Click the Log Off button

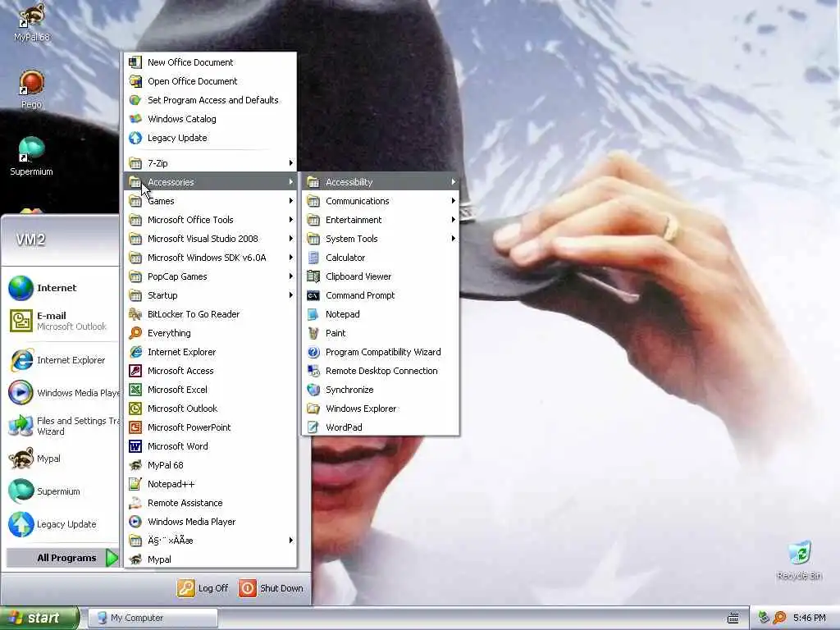203,588
